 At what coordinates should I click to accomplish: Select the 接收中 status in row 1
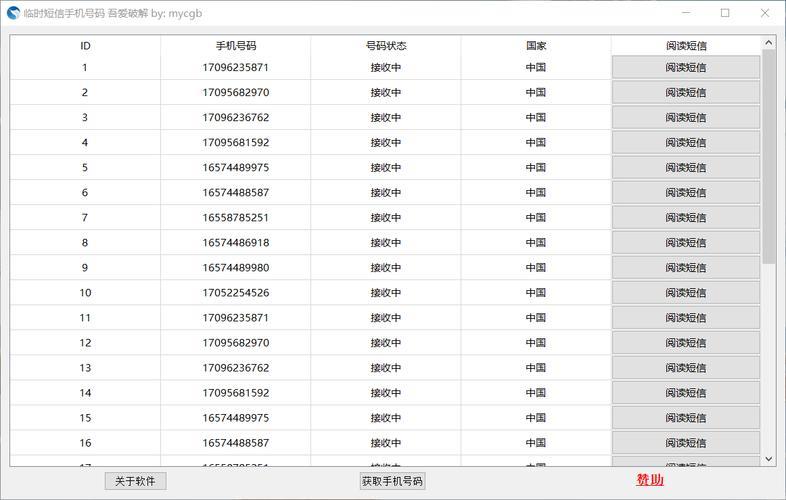[x=386, y=67]
